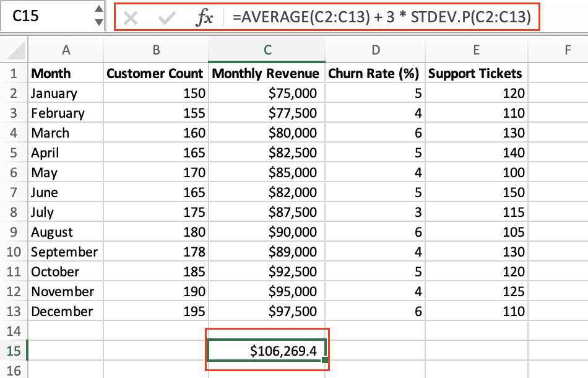Click the $106,269.4 result cell
Screen dimensions: 588x378
pyautogui.click(x=267, y=351)
